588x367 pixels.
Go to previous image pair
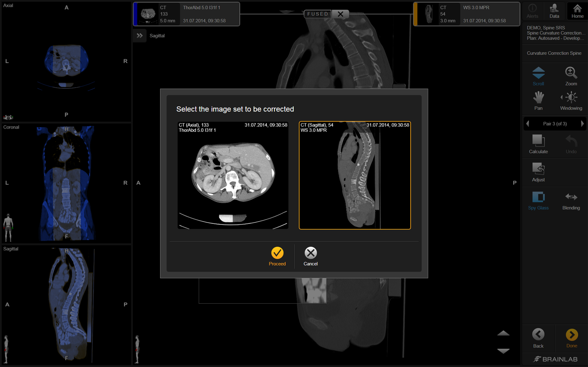[x=528, y=124]
